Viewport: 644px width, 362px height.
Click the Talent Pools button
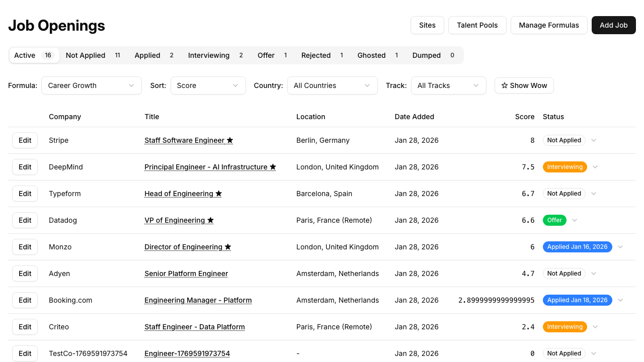point(477,25)
